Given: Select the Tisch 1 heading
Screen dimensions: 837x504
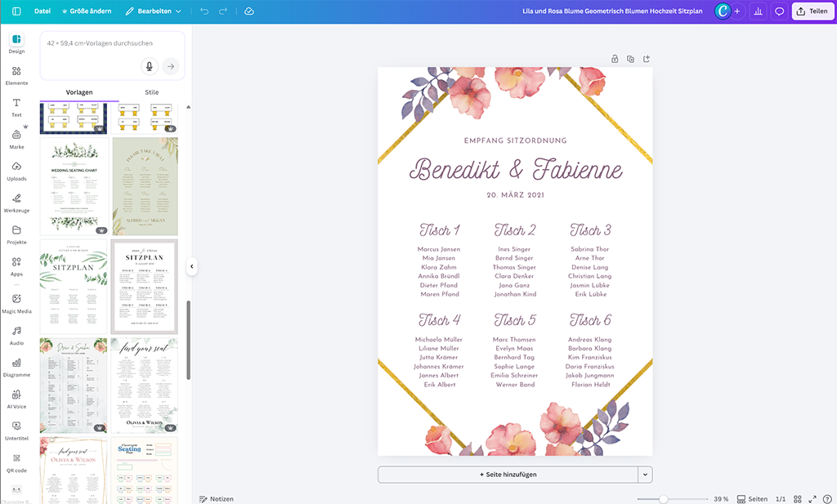Looking at the screenshot, I should pyautogui.click(x=439, y=230).
